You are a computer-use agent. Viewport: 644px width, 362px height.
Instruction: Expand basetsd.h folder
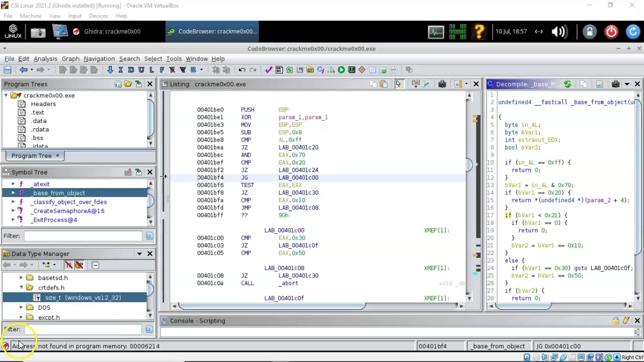(x=21, y=278)
